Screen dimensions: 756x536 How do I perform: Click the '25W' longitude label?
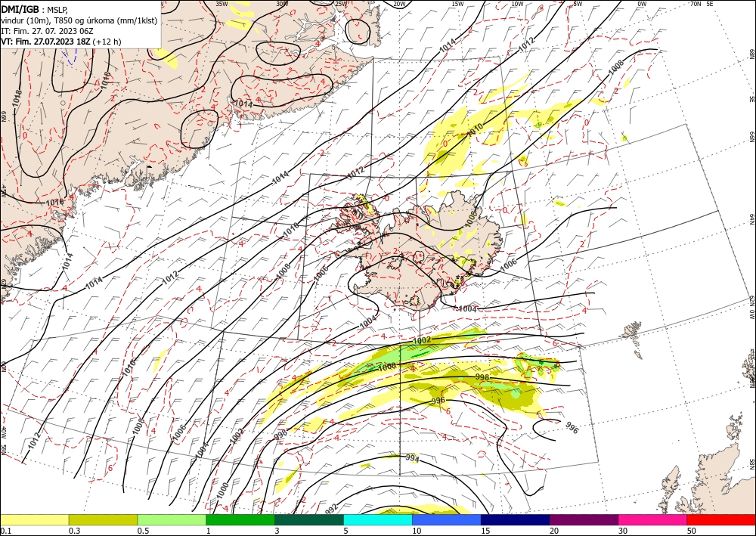[x=341, y=4]
